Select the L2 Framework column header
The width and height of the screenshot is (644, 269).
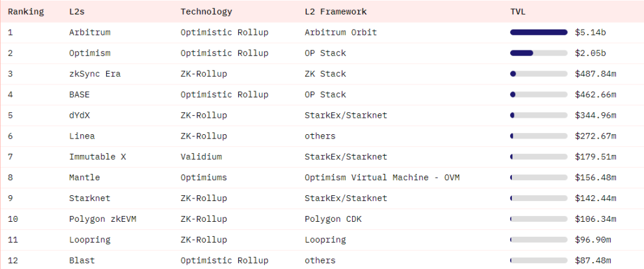tap(335, 11)
